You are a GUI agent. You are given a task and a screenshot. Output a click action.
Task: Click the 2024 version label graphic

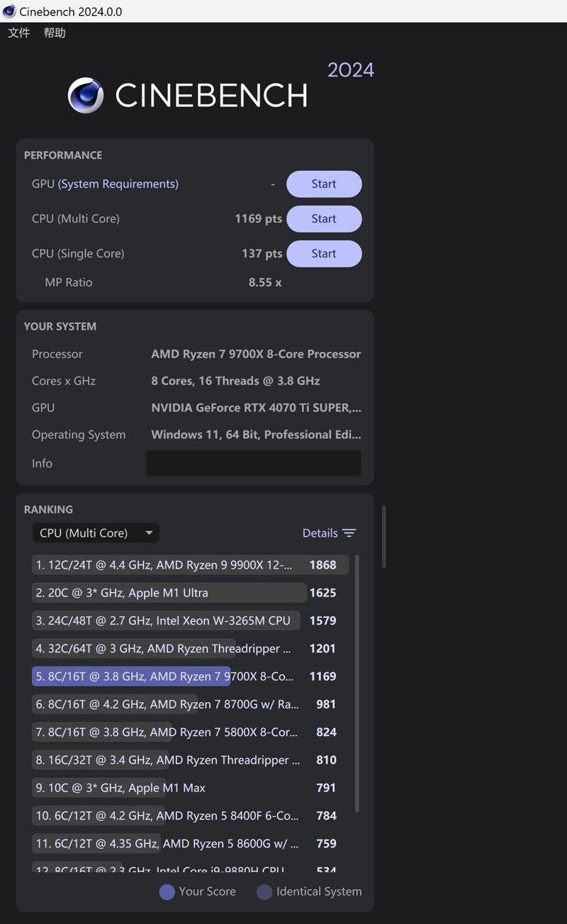pyautogui.click(x=351, y=69)
